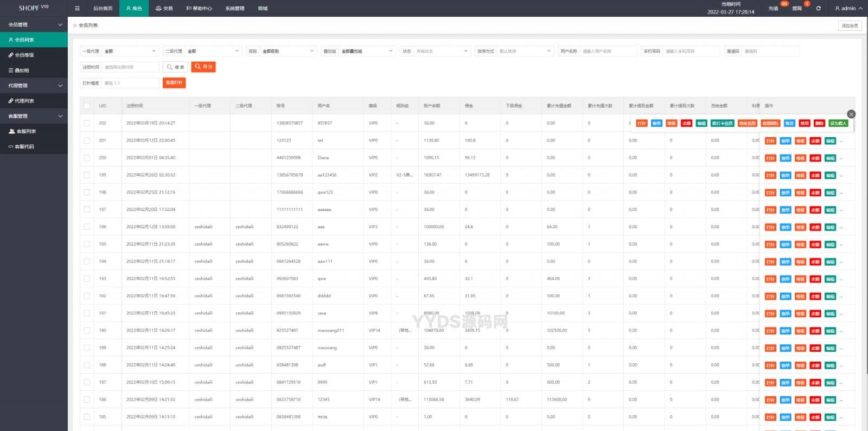The height and width of the screenshot is (431, 868).
Task: Tick the checkbox for UID 200 row
Action: [x=87, y=158]
